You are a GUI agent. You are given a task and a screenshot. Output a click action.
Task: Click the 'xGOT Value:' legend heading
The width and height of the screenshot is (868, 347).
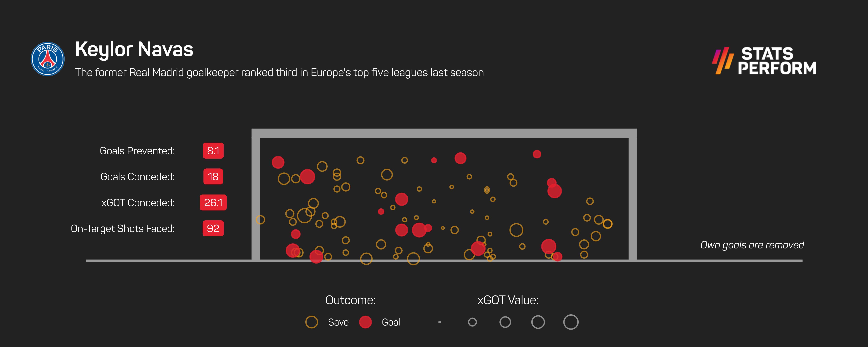tap(508, 300)
